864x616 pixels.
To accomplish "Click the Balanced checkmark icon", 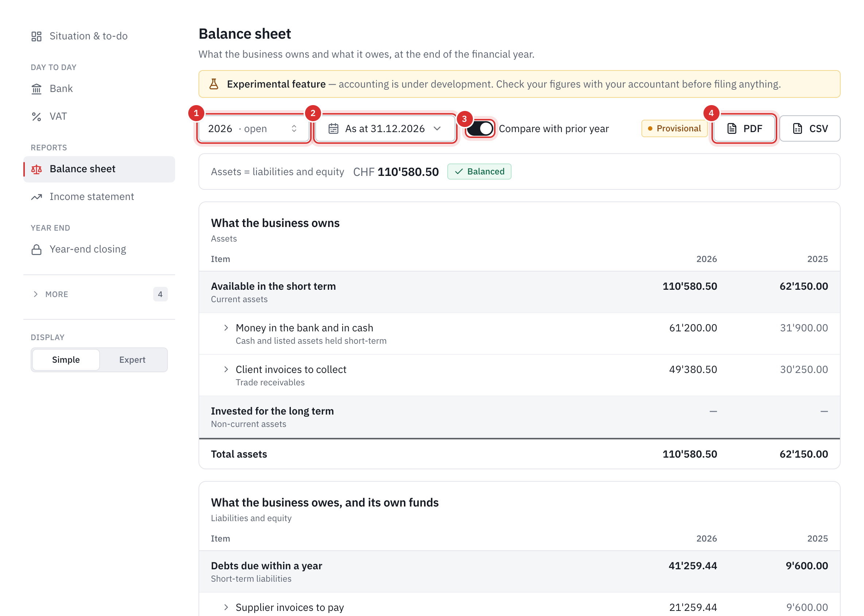I will [459, 172].
